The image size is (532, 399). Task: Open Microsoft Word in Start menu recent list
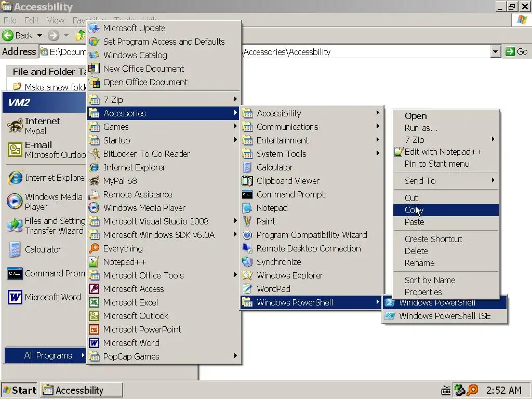click(x=44, y=297)
